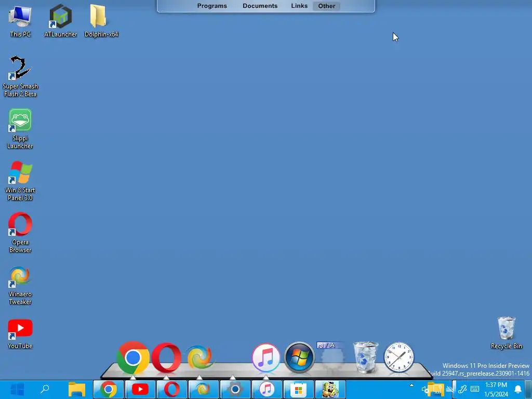Image resolution: width=532 pixels, height=399 pixels.
Task: Open the Windows Start menu
Action: click(x=17, y=390)
